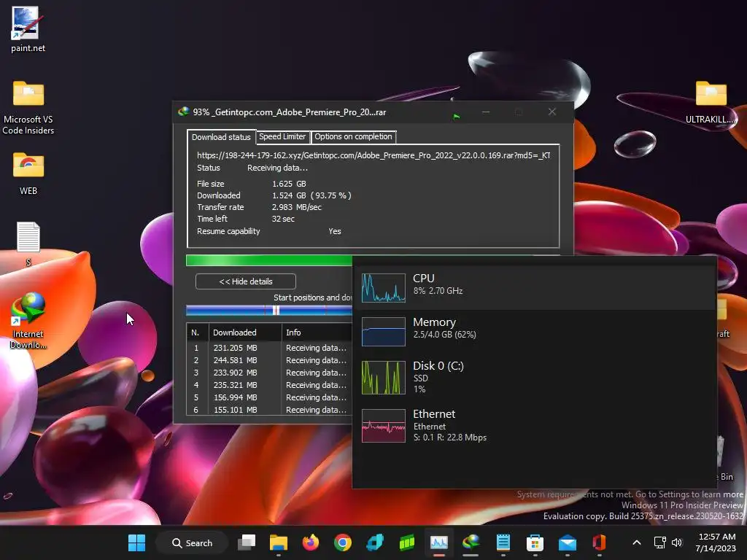This screenshot has width=747, height=560.
Task: Open the ULTRAKILL folder on desktop
Action: click(711, 102)
